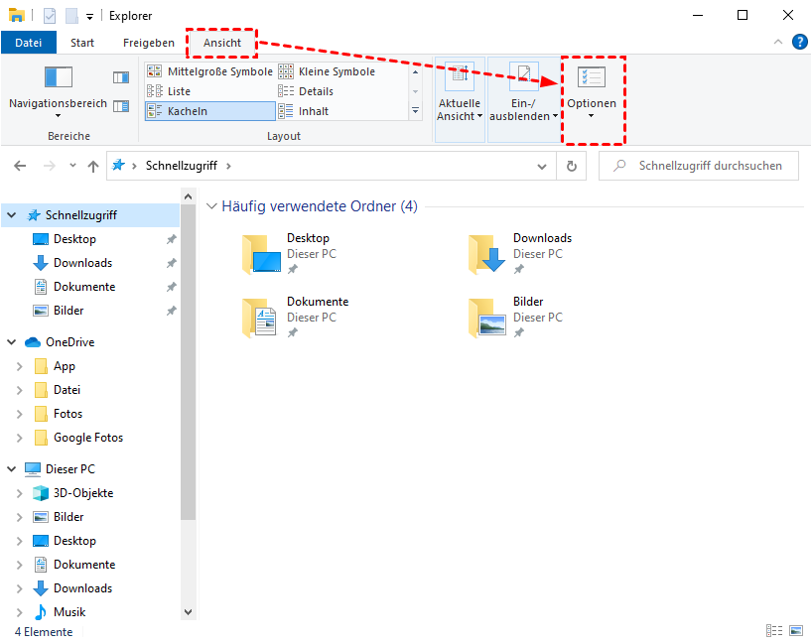This screenshot has height=644, width=812.
Task: Open address bar history dropdown
Action: pos(542,166)
